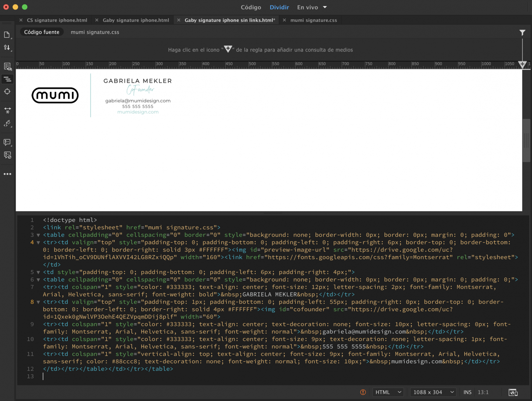Click the live view vertical scrollbar thumb
The width and height of the screenshot is (532, 401).
click(527, 140)
